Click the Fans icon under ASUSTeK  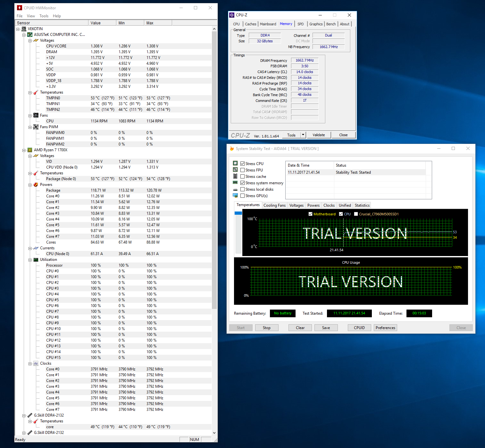(x=36, y=115)
